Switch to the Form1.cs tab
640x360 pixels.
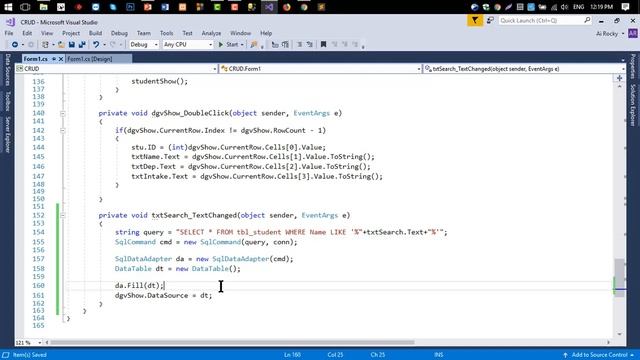point(36,59)
